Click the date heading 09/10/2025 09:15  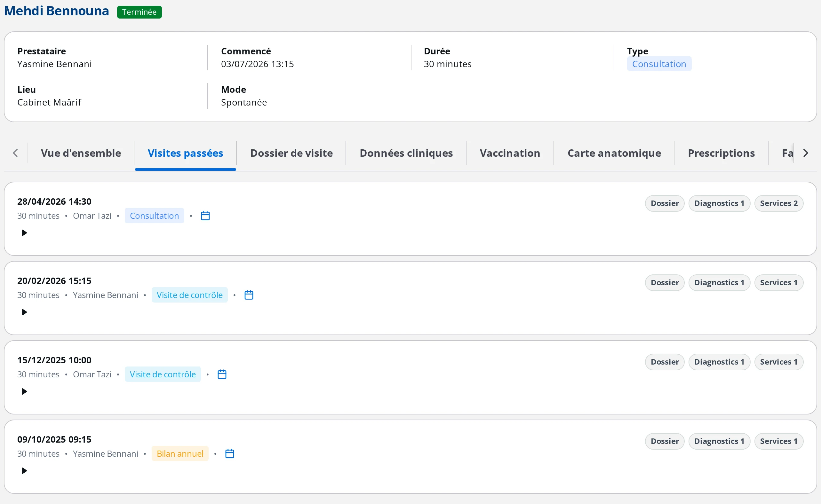pos(54,440)
